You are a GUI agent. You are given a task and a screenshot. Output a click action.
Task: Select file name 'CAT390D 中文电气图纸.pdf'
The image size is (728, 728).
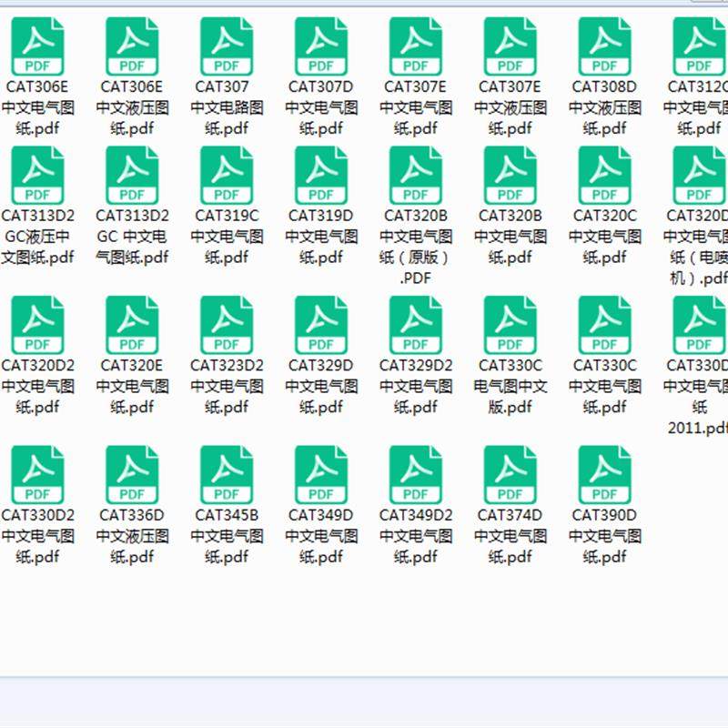click(x=604, y=536)
